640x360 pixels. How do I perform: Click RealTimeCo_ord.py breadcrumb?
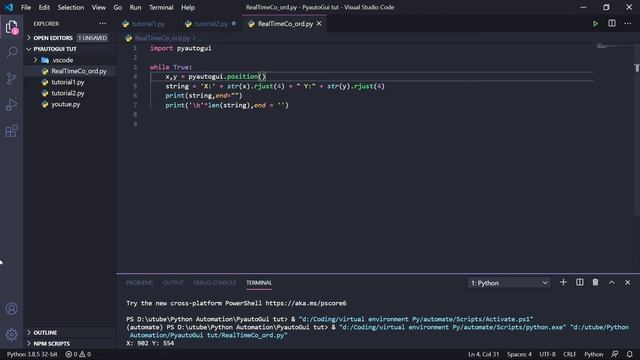point(162,38)
